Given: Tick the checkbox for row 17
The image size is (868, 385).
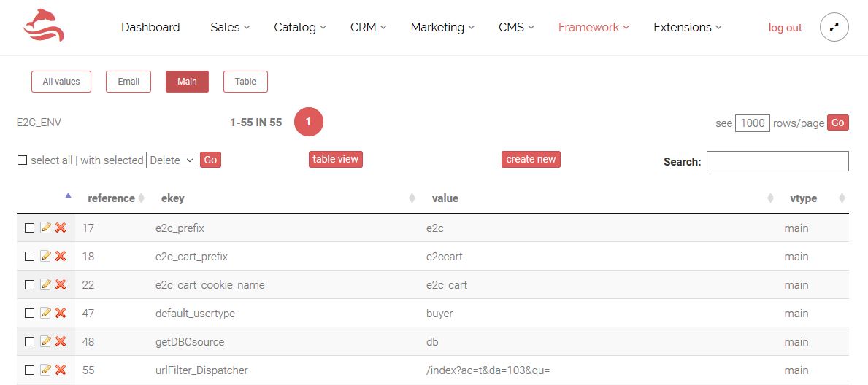Looking at the screenshot, I should click(30, 228).
